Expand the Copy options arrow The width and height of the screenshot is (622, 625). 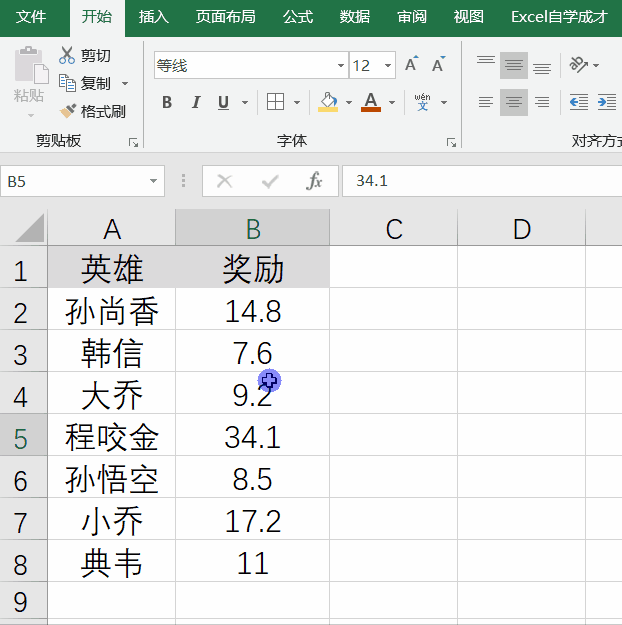click(x=125, y=83)
